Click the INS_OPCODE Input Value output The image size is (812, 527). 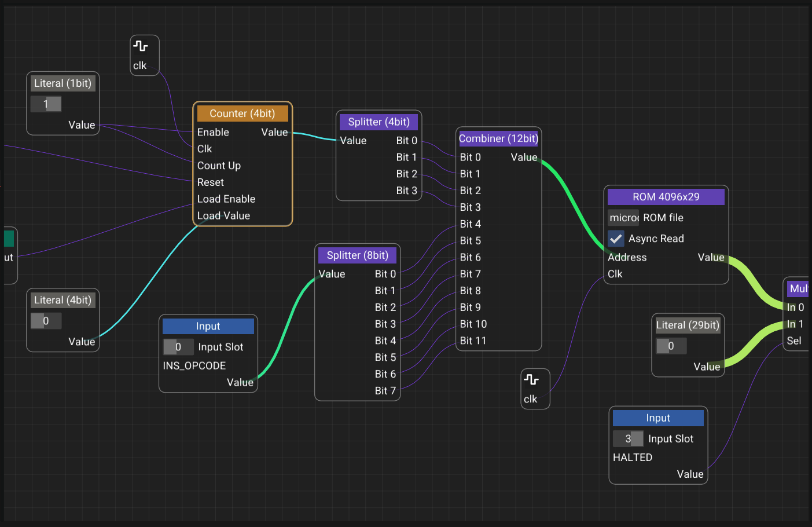click(240, 382)
